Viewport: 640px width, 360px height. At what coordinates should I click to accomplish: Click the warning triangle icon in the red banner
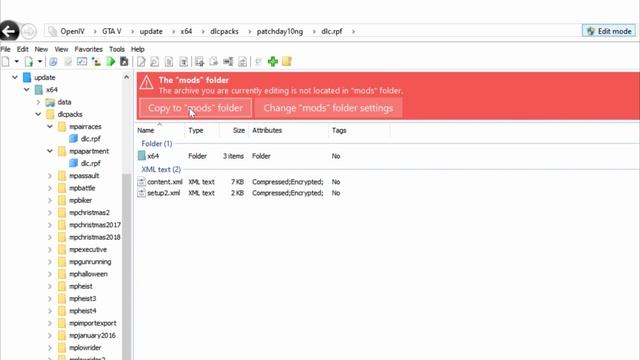tap(146, 83)
